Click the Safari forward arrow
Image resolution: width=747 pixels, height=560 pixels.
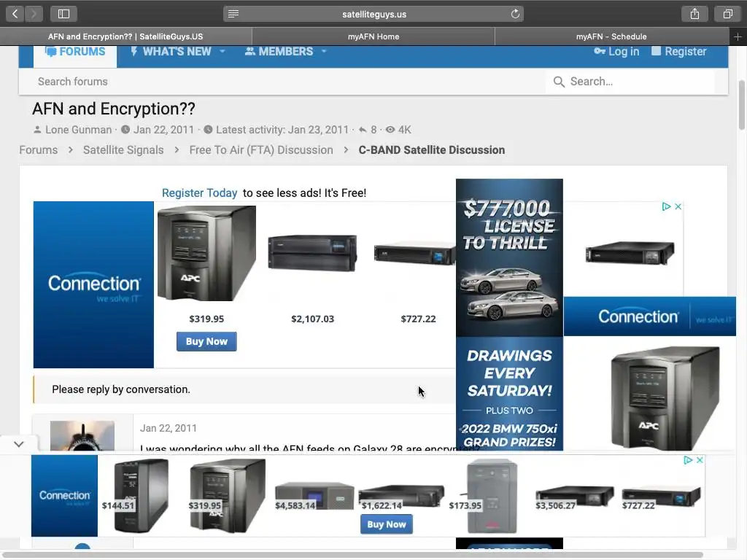click(x=34, y=14)
